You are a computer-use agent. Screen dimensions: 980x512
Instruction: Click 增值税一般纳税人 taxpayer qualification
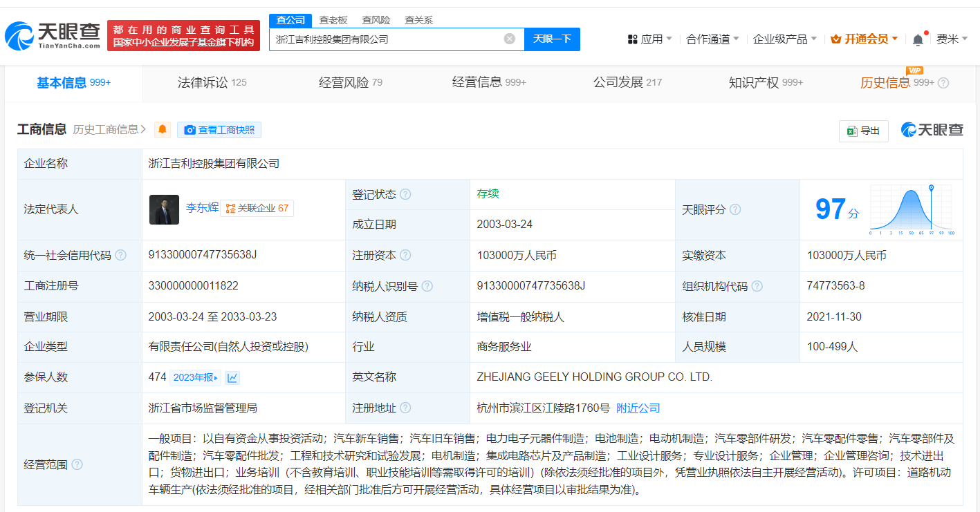point(521,317)
